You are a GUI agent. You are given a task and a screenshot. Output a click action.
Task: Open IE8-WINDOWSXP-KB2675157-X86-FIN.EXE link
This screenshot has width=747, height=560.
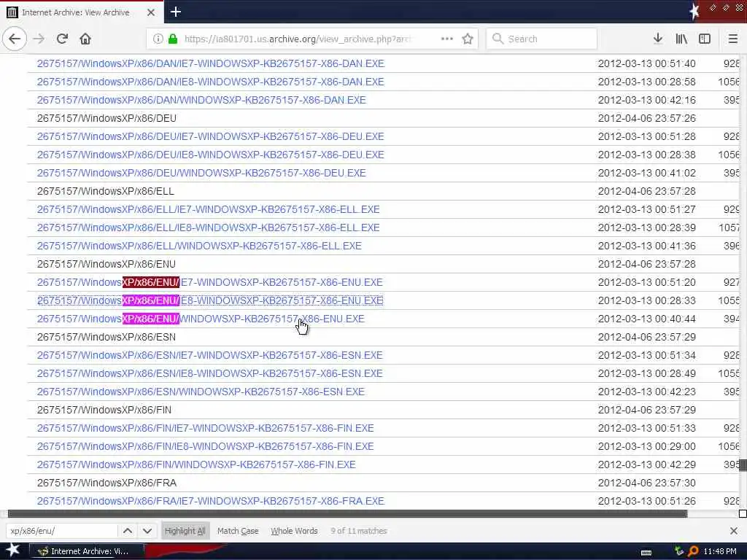(x=205, y=446)
